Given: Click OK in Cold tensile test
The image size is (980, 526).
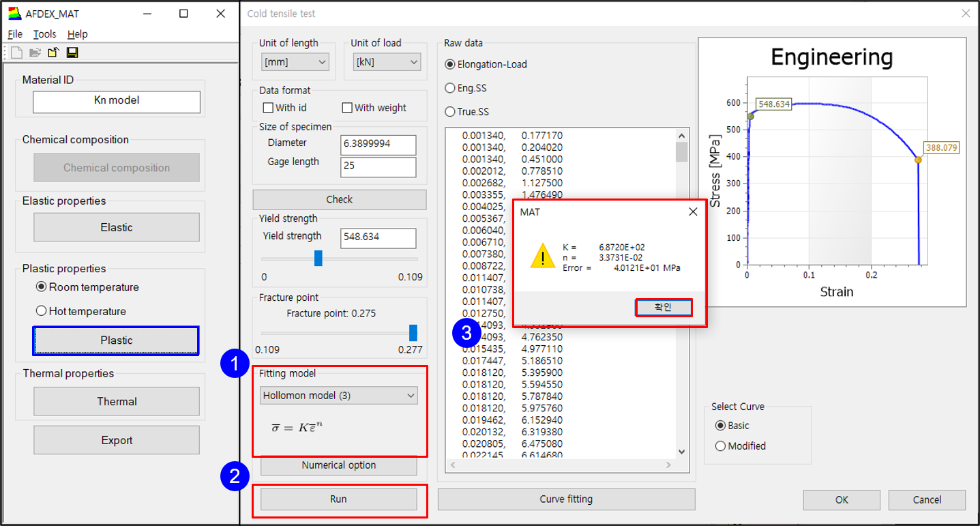Looking at the screenshot, I should coord(842,500).
